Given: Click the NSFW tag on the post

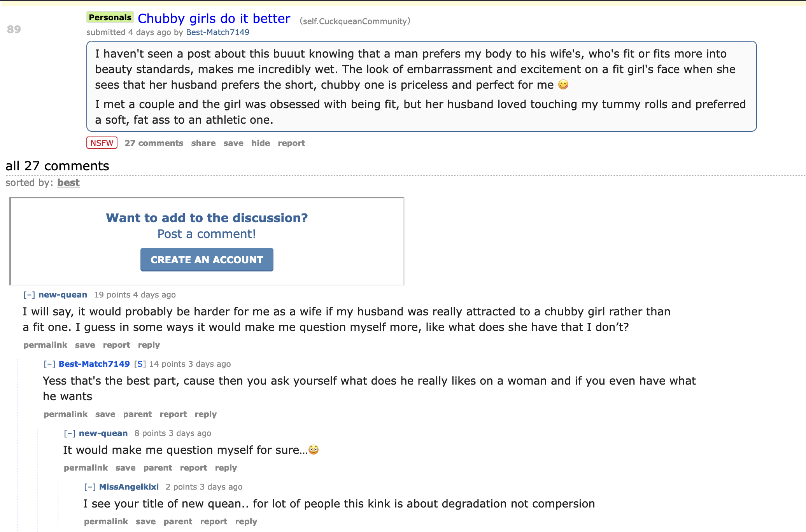Looking at the screenshot, I should tap(102, 143).
